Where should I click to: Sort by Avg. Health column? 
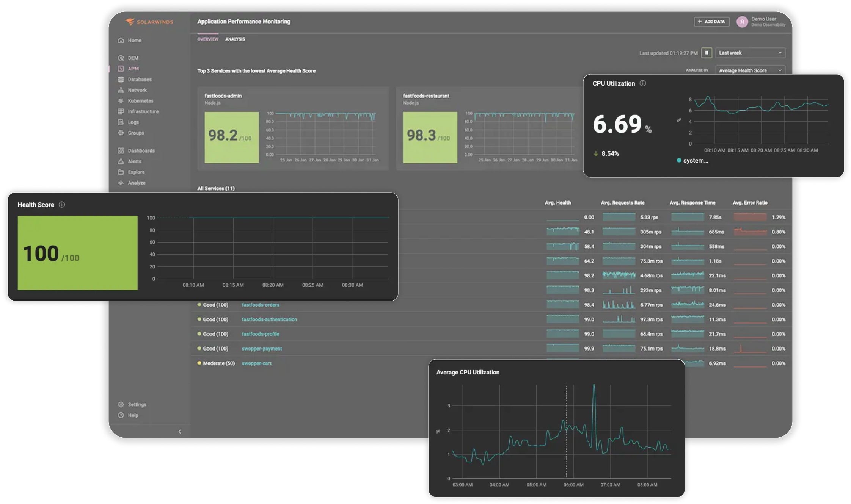pyautogui.click(x=558, y=203)
